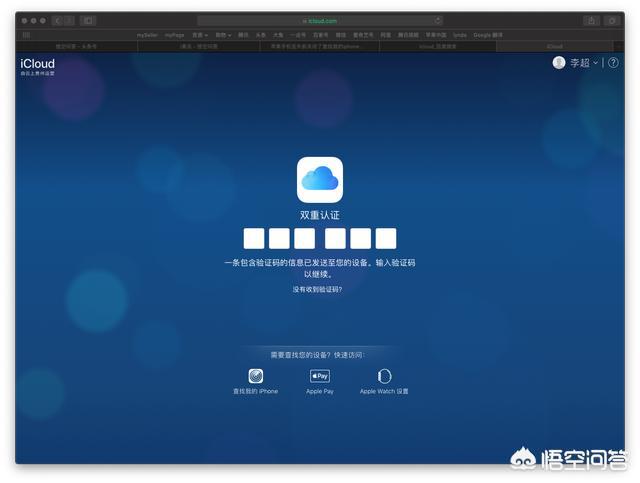Image resolution: width=640 pixels, height=483 pixels.
Task: Toggle the Safari sidebar button
Action: coord(88,20)
